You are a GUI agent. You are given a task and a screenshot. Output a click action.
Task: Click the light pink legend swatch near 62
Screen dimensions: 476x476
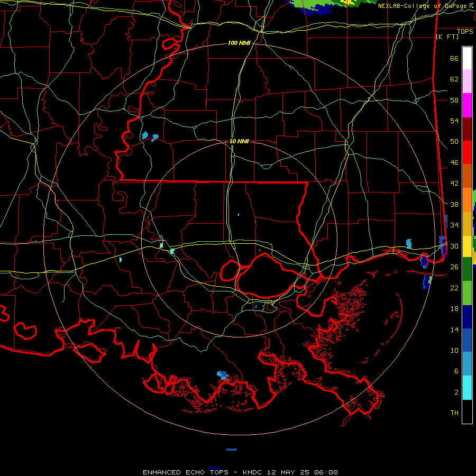click(467, 81)
